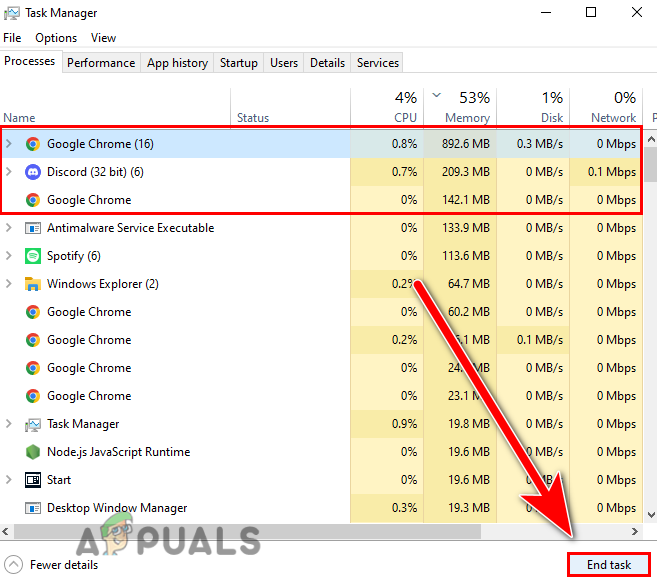Select the 113.6 MB memory cell
The width and height of the screenshot is (657, 588).
tap(460, 256)
